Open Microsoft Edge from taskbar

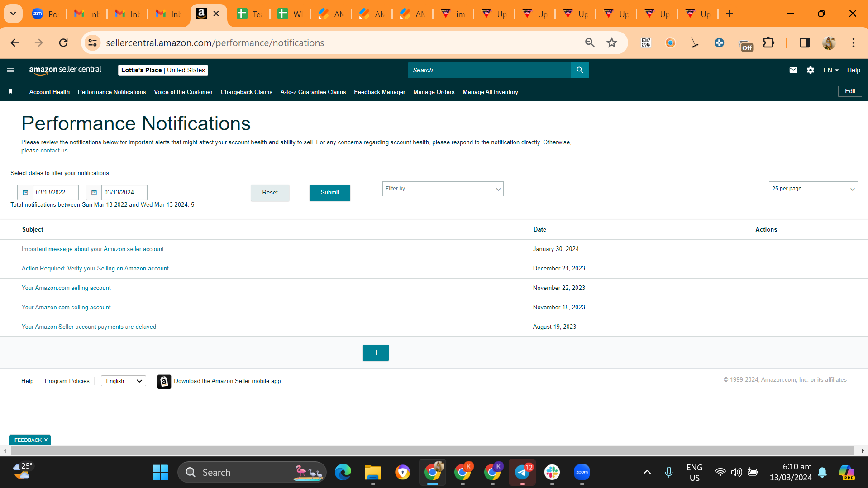pos(343,473)
